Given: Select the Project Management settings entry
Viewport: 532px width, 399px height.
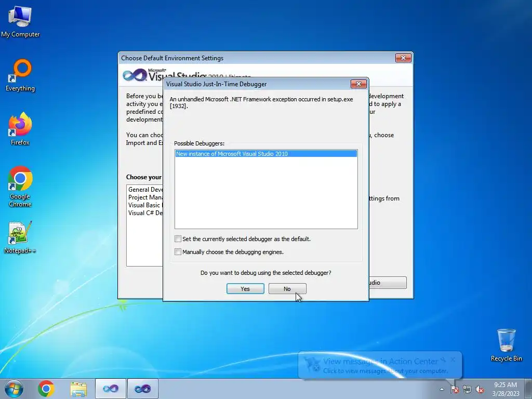Looking at the screenshot, I should tap(145, 197).
